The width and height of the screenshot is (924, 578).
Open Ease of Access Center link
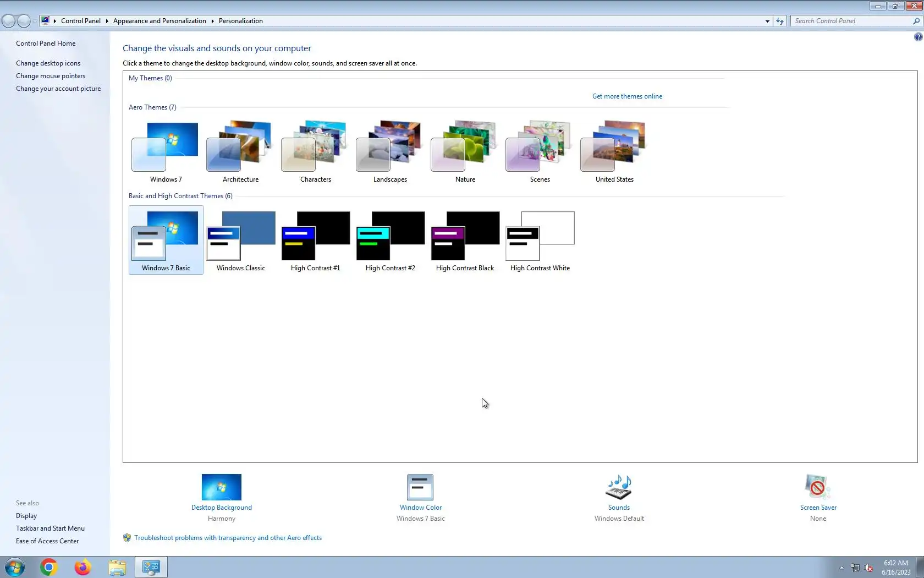tap(47, 541)
